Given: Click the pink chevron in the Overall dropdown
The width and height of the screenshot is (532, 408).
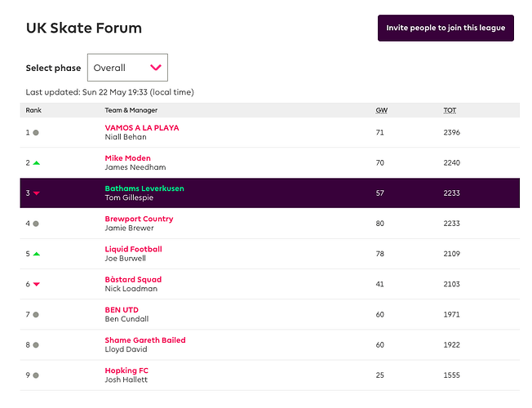Looking at the screenshot, I should 155,68.
